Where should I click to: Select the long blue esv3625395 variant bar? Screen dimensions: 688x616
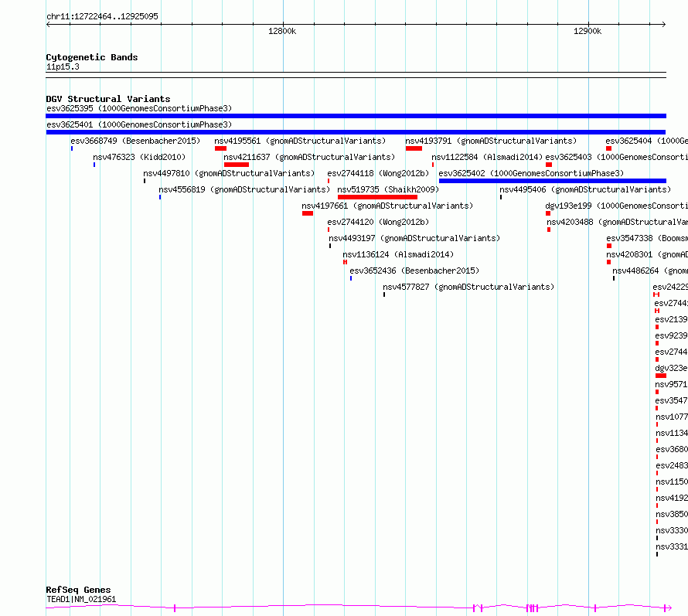(356, 116)
